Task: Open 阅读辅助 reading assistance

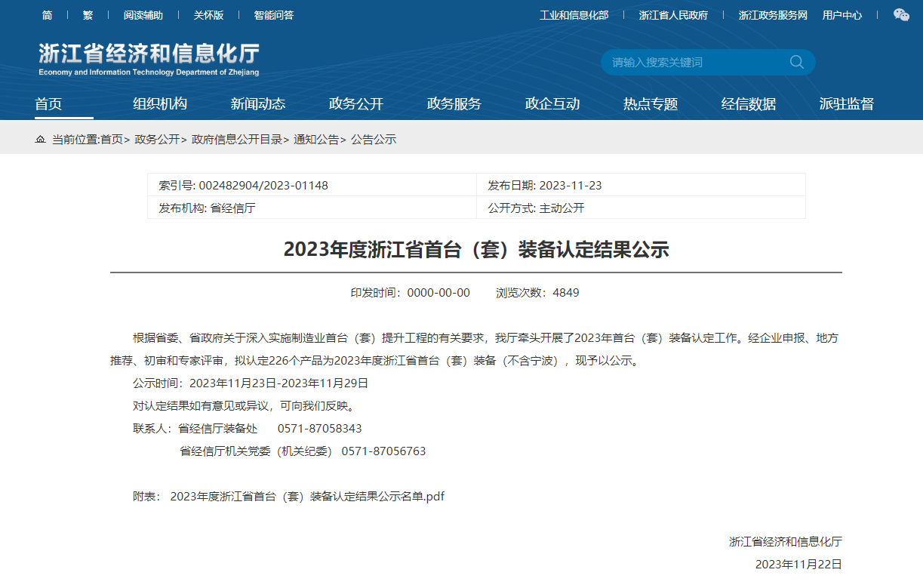Action: [x=143, y=15]
